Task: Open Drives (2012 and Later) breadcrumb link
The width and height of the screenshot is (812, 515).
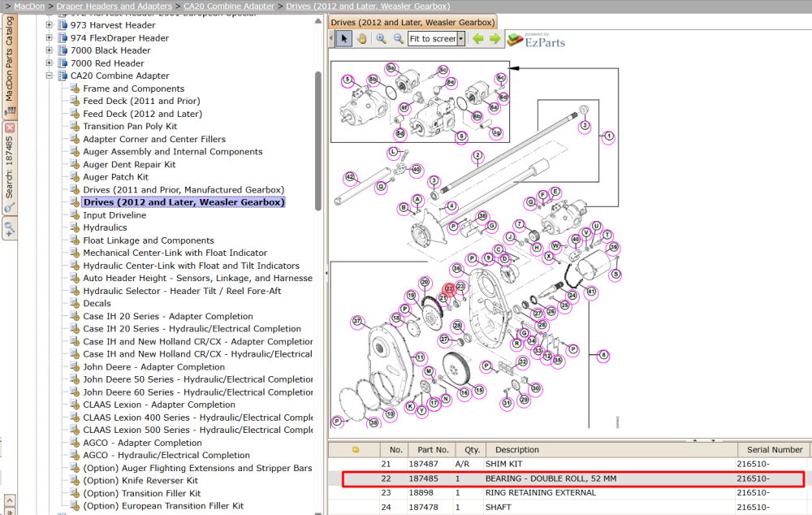Action: click(368, 6)
